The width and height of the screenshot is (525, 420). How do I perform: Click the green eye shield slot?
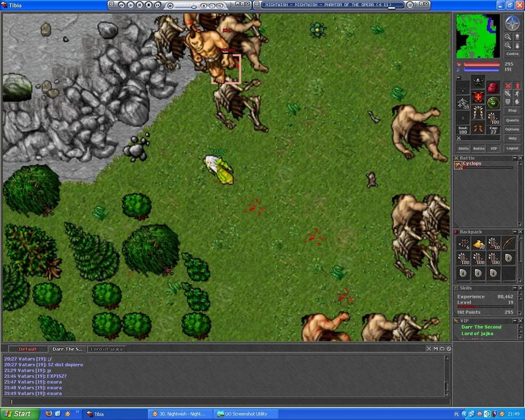(493, 103)
